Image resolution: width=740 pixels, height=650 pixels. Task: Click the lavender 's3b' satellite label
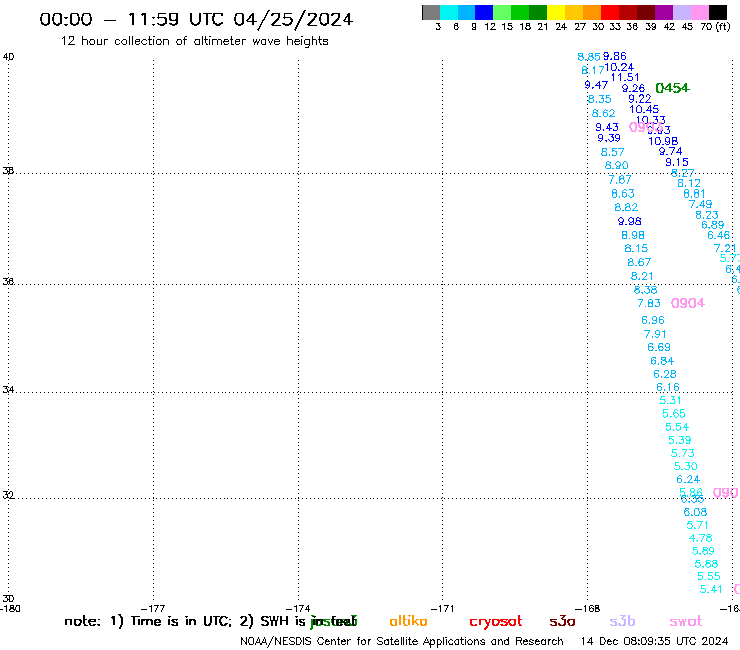[622, 621]
